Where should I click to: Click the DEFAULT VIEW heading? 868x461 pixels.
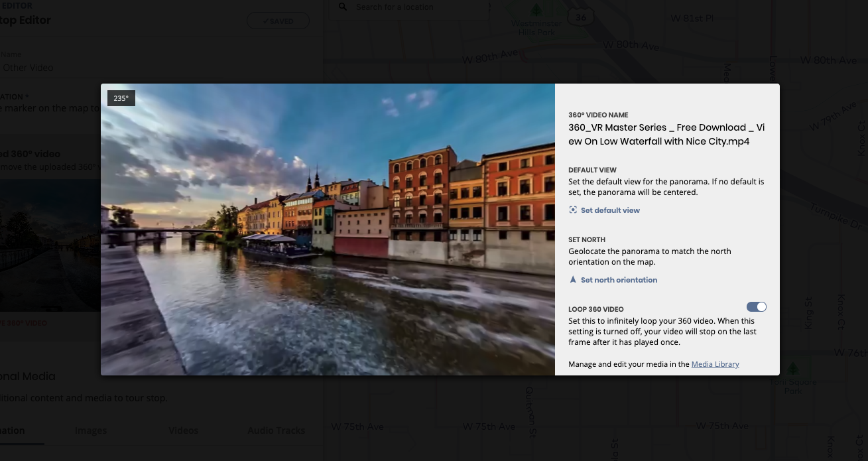[x=592, y=170]
